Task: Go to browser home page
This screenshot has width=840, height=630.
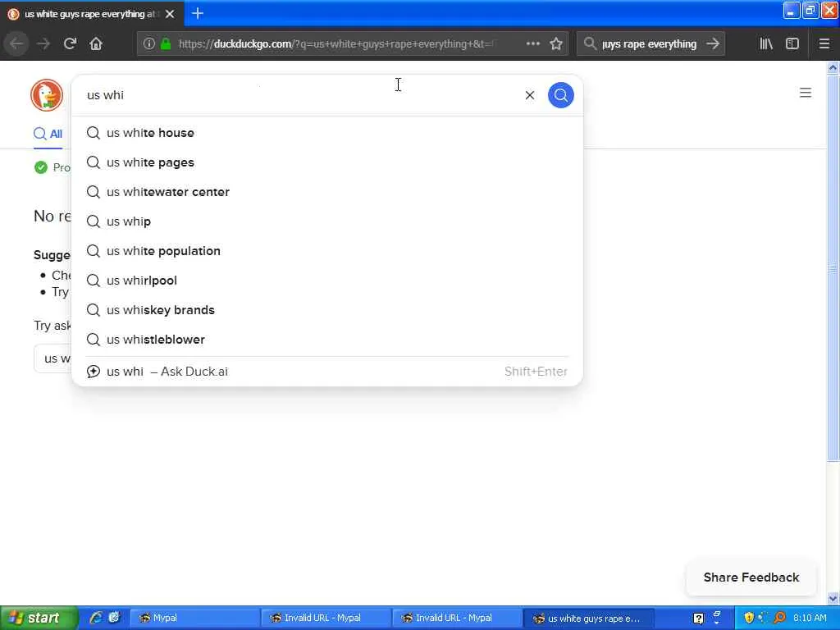Action: point(96,43)
